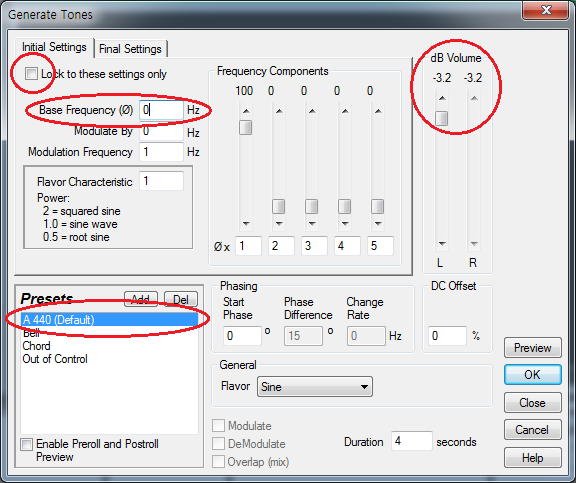The width and height of the screenshot is (576, 483).
Task: Click the Add preset button
Action: point(141,299)
